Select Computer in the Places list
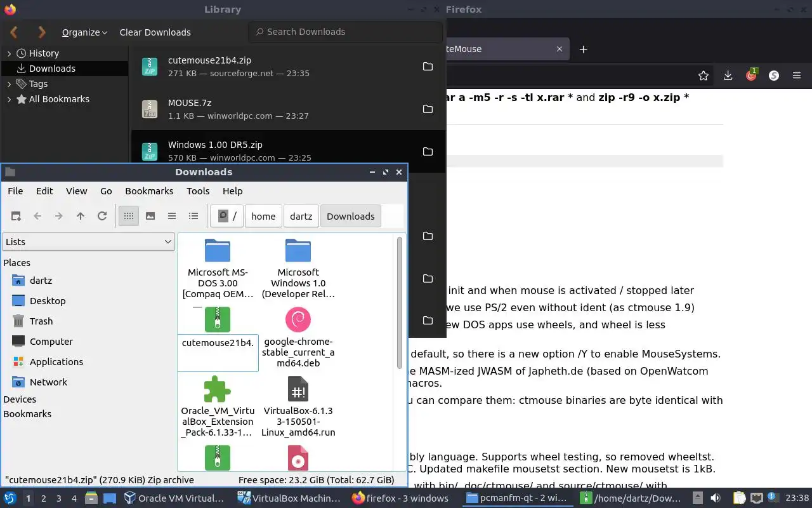Screen dimensions: 812x508 coord(51,342)
